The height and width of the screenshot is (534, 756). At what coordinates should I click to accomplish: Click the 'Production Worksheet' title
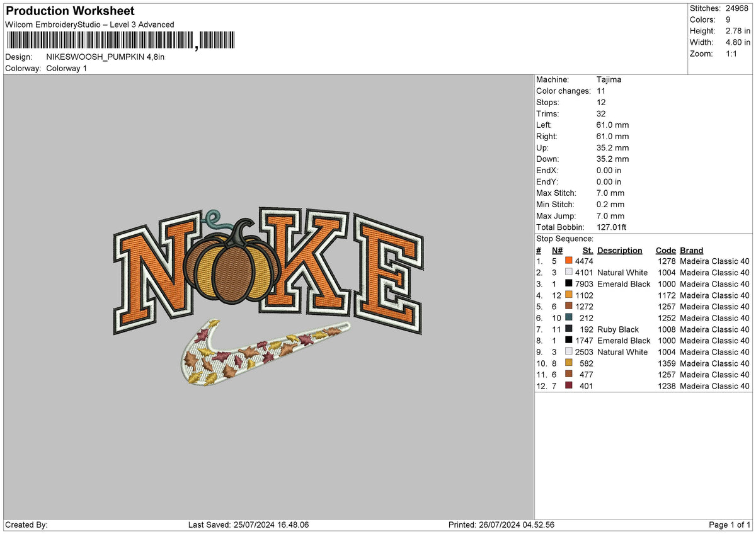[x=70, y=11]
